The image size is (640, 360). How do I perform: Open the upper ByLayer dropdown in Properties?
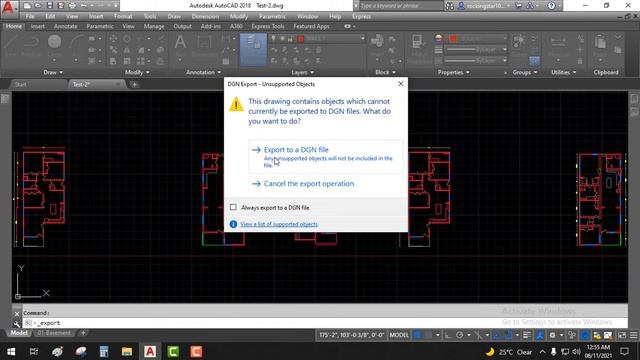[476, 49]
